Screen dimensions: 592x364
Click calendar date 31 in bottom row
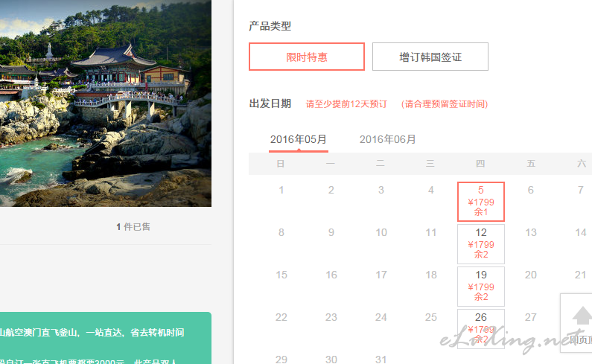pyautogui.click(x=381, y=359)
